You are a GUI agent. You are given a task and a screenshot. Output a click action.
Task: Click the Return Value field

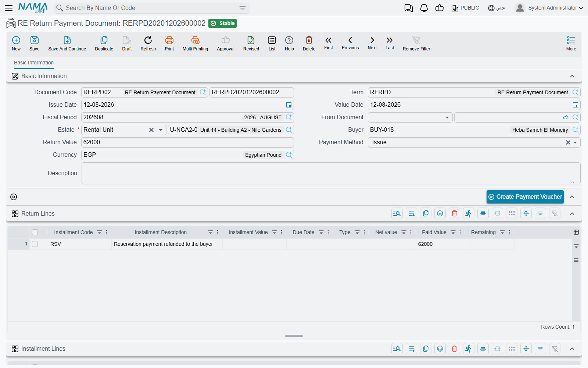187,142
